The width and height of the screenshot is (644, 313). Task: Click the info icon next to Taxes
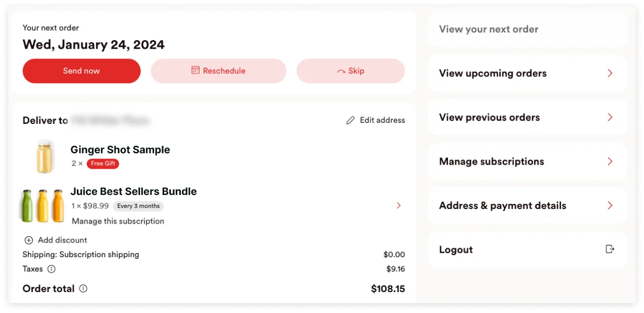(51, 269)
